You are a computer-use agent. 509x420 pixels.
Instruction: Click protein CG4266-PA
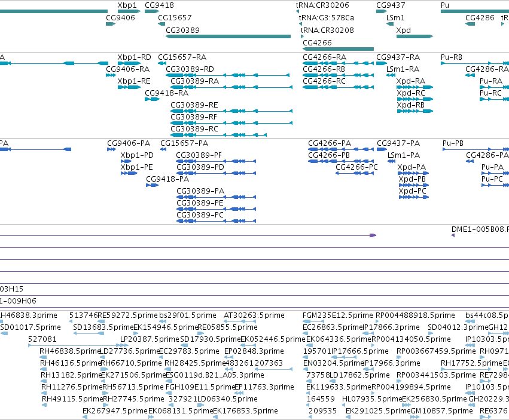point(330,143)
